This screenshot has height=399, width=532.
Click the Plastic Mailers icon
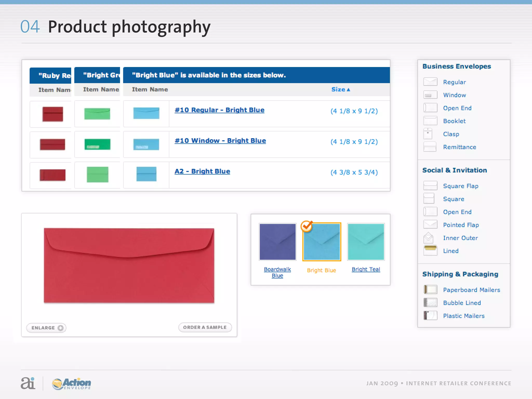tap(430, 315)
